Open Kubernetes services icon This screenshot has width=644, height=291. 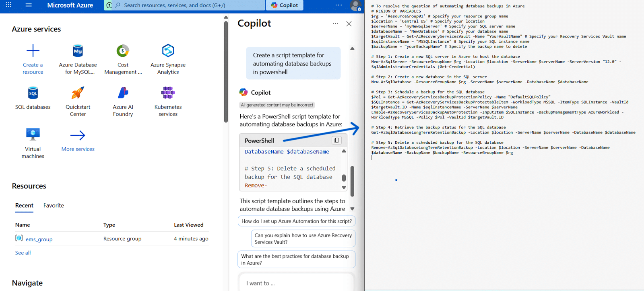[168, 93]
